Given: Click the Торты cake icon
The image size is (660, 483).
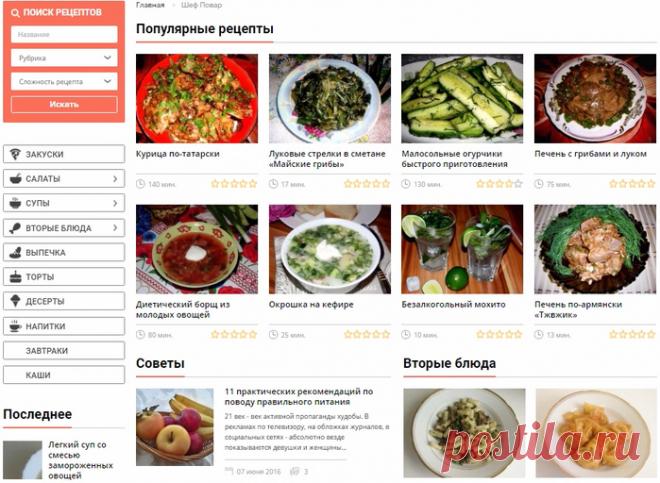Looking at the screenshot, I should tap(15, 277).
